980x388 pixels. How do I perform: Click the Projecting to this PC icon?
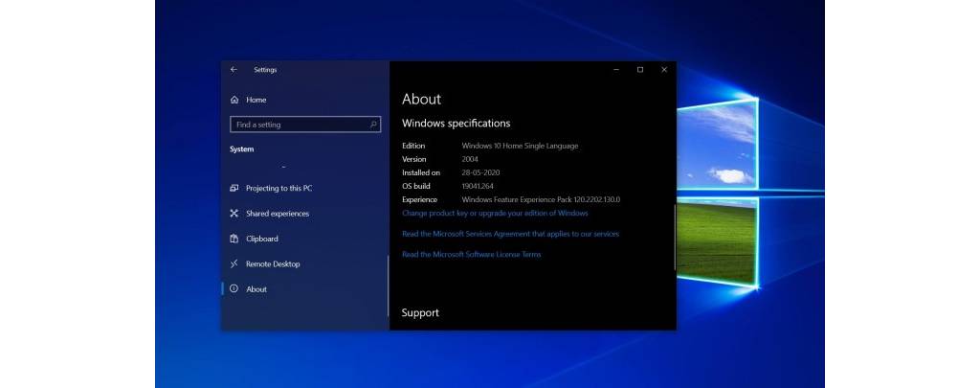234,188
